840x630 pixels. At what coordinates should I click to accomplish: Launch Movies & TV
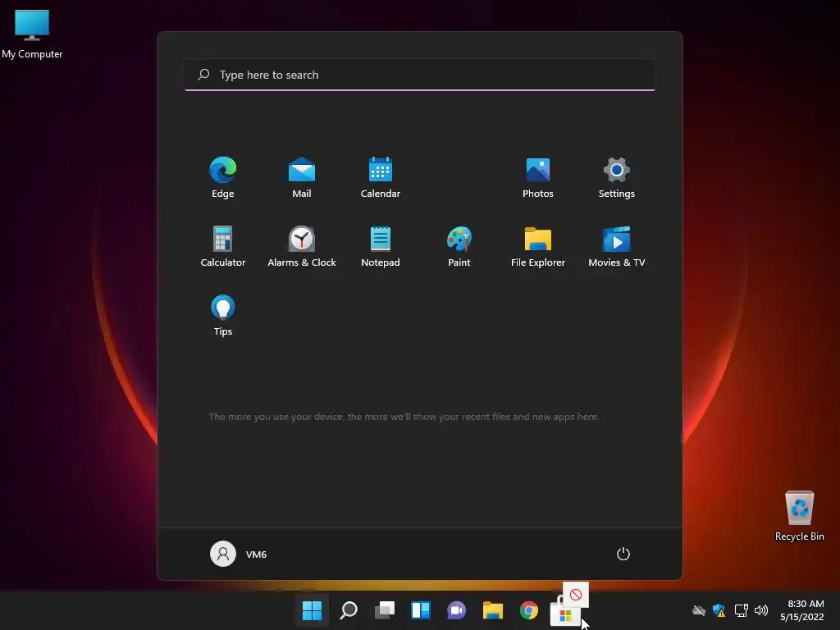click(617, 247)
